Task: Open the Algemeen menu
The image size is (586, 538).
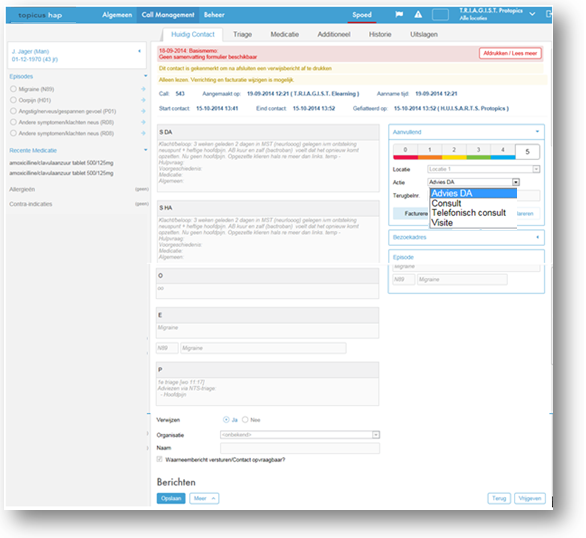Action: [x=117, y=15]
